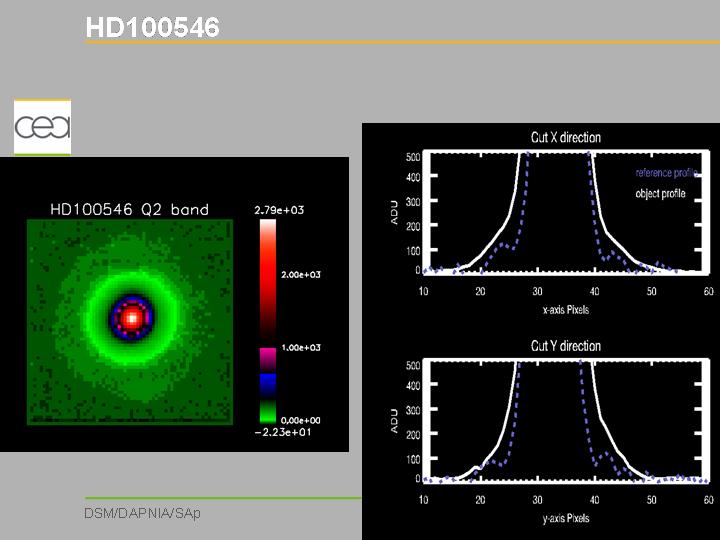Click the DSM/DAPNIA/SAp footer text

point(142,513)
